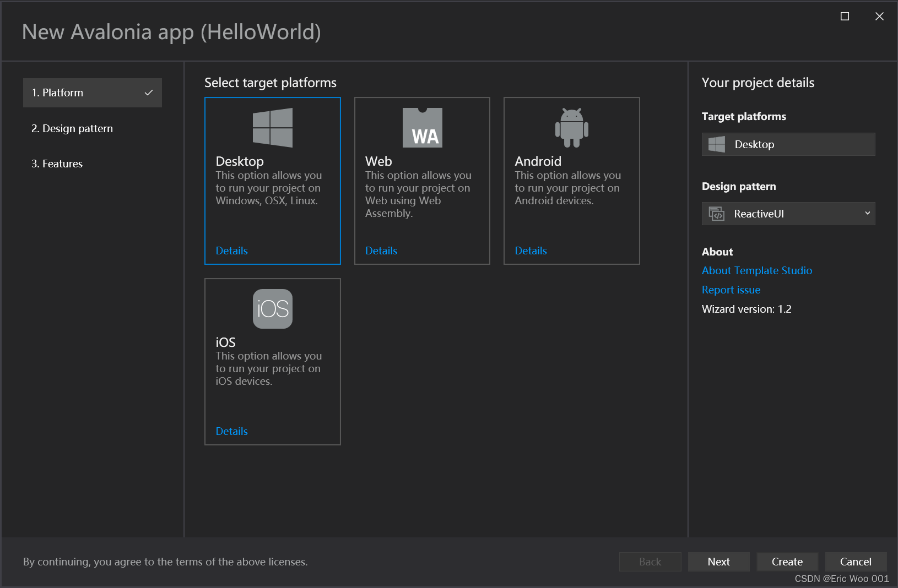Click the Desktop icon under Target platforms
Image resolution: width=898 pixels, height=588 pixels.
click(x=717, y=144)
